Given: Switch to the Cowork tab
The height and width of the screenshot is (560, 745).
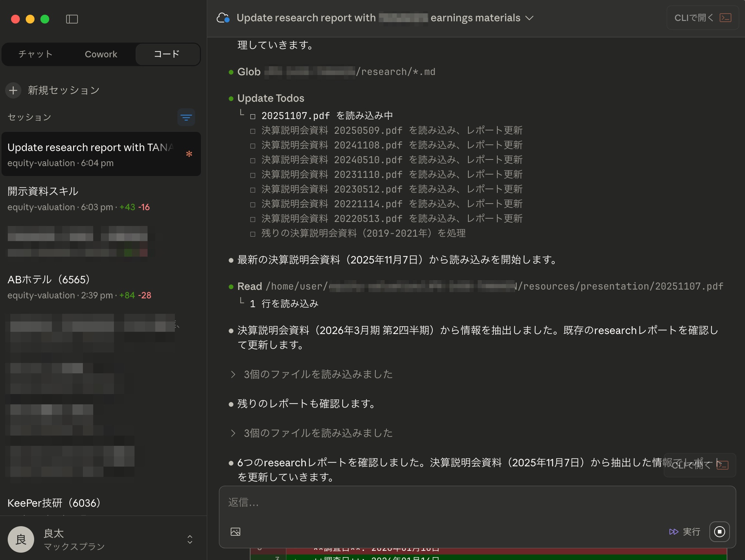Looking at the screenshot, I should point(101,54).
